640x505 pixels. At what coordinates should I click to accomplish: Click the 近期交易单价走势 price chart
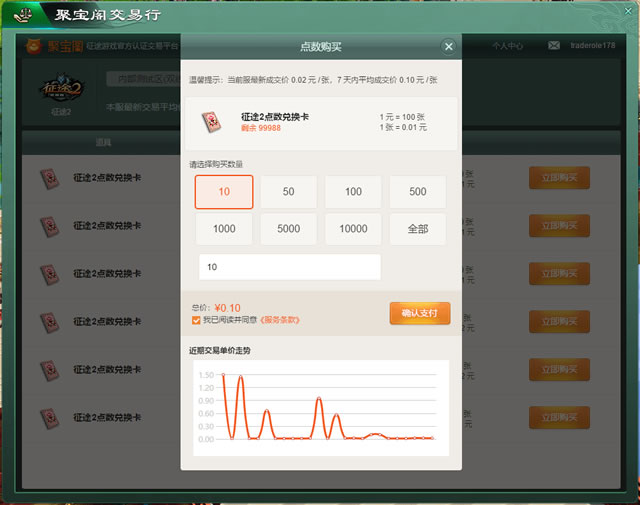pyautogui.click(x=321, y=408)
